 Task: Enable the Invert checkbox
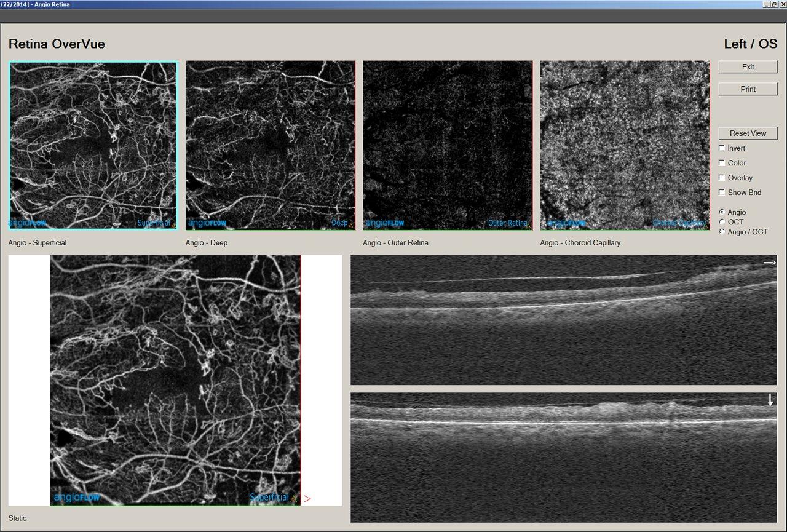722,148
